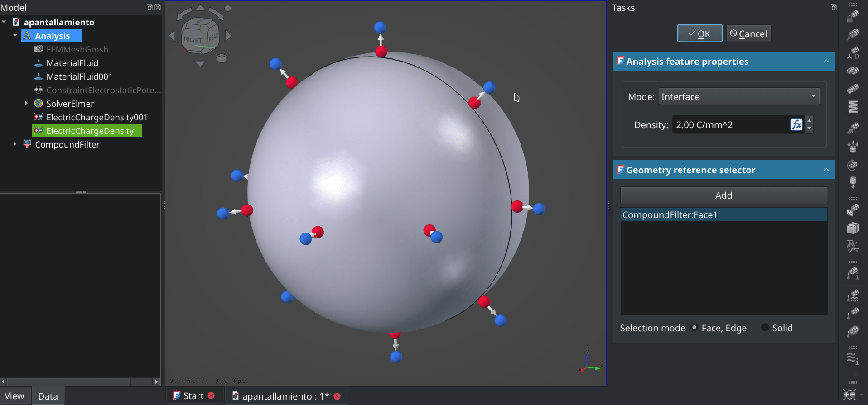Click the Density value input field
The image size is (868, 405).
click(x=730, y=125)
